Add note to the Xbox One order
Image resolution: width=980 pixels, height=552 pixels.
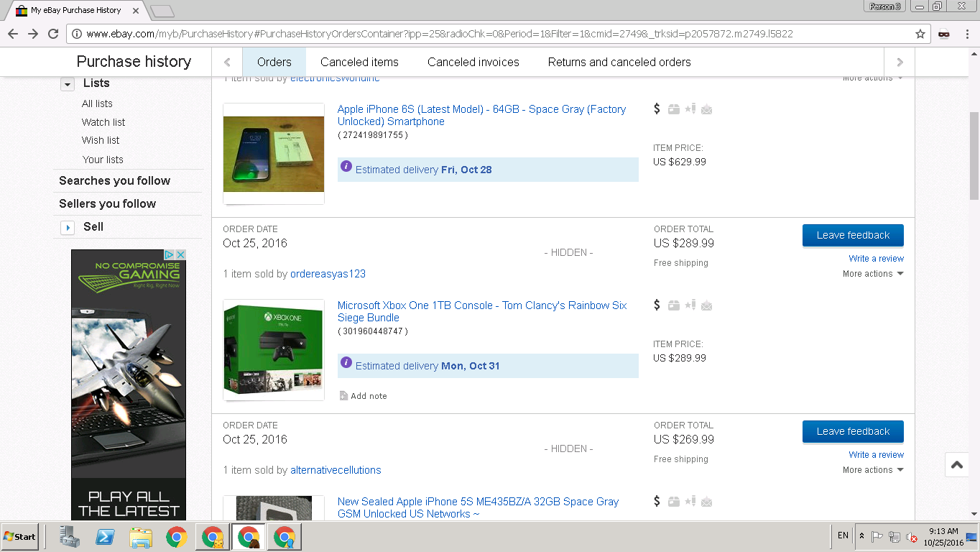tap(363, 396)
